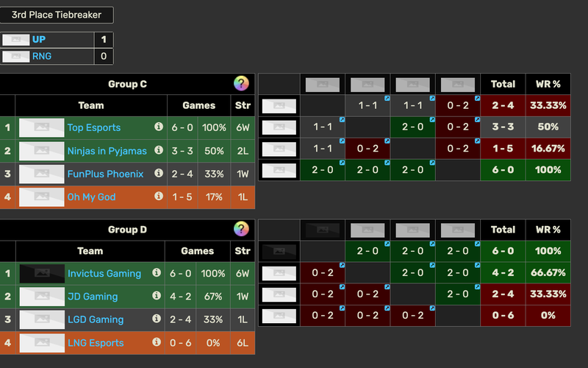Click Group C crosstable Total column header
Image resolution: width=588 pixels, height=368 pixels.
pyautogui.click(x=503, y=84)
